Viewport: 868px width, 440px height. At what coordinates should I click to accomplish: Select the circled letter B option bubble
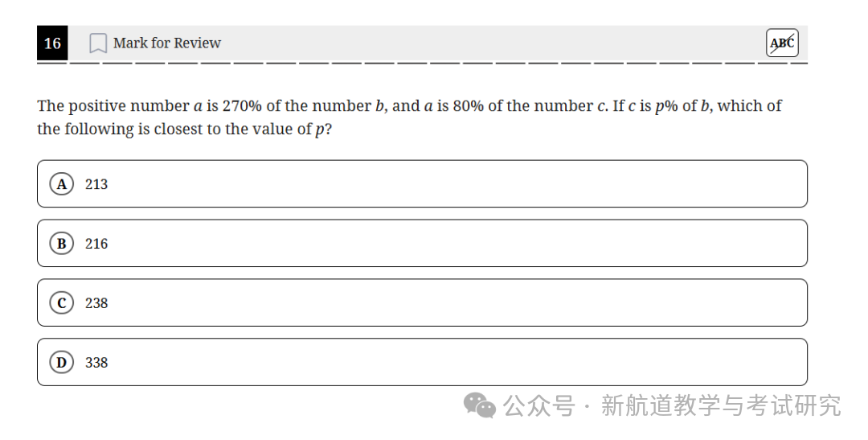click(x=61, y=243)
